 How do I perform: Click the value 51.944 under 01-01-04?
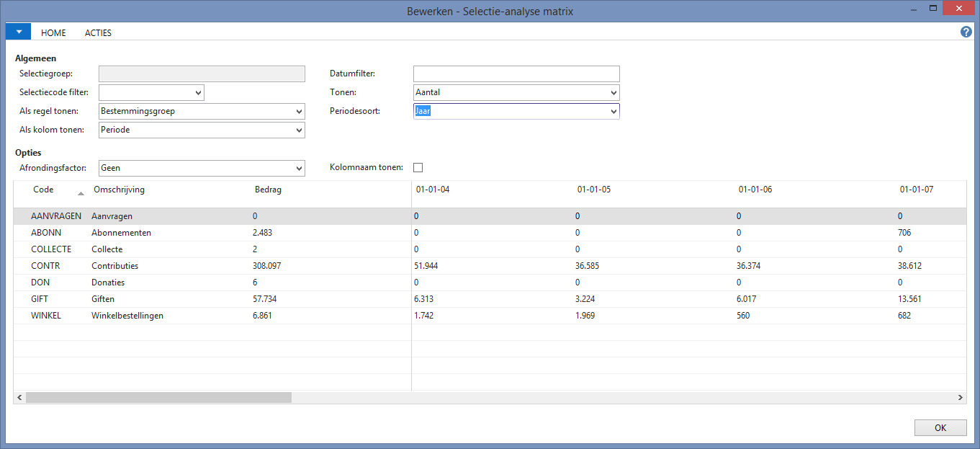tap(426, 266)
